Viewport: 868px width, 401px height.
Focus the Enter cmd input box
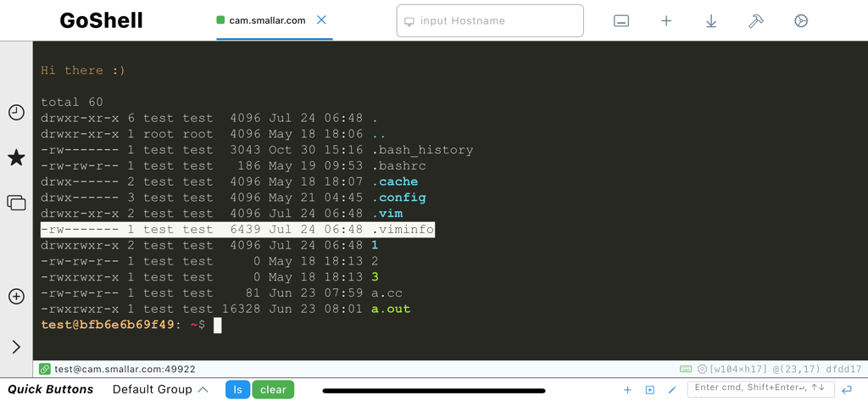[x=760, y=389]
